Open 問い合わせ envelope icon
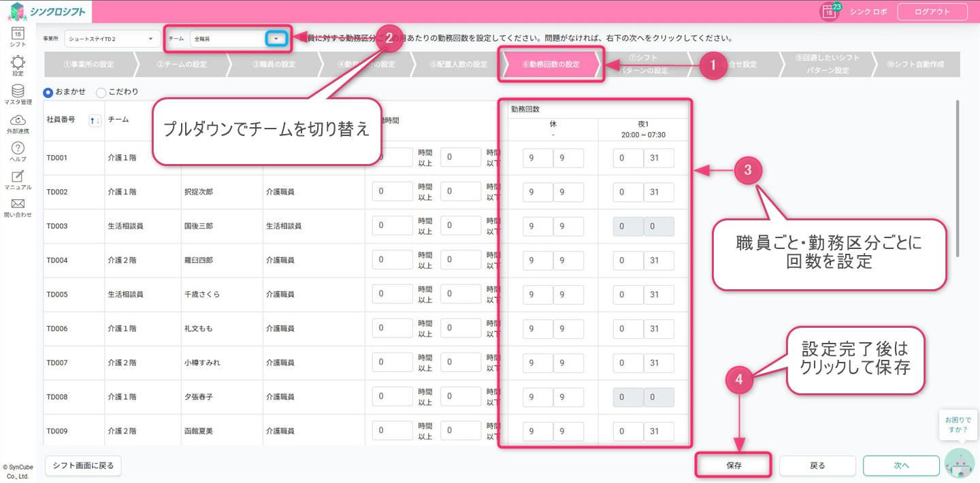 click(x=18, y=205)
